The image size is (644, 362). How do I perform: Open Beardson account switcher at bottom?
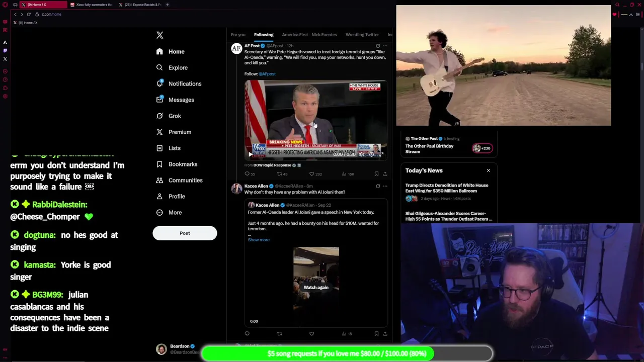pyautogui.click(x=177, y=349)
